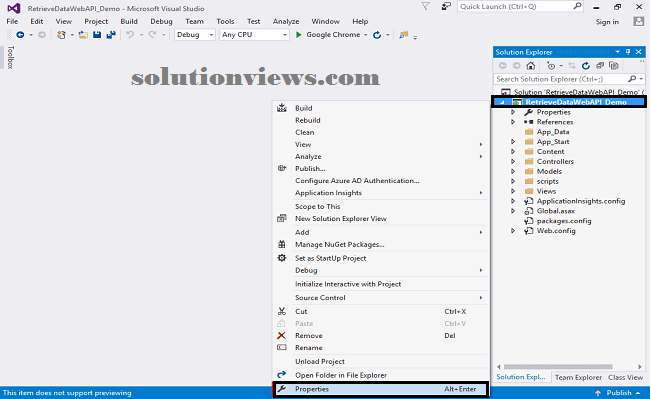Choose Rename in the context menu
Image resolution: width=651 pixels, height=399 pixels.
pyautogui.click(x=380, y=348)
